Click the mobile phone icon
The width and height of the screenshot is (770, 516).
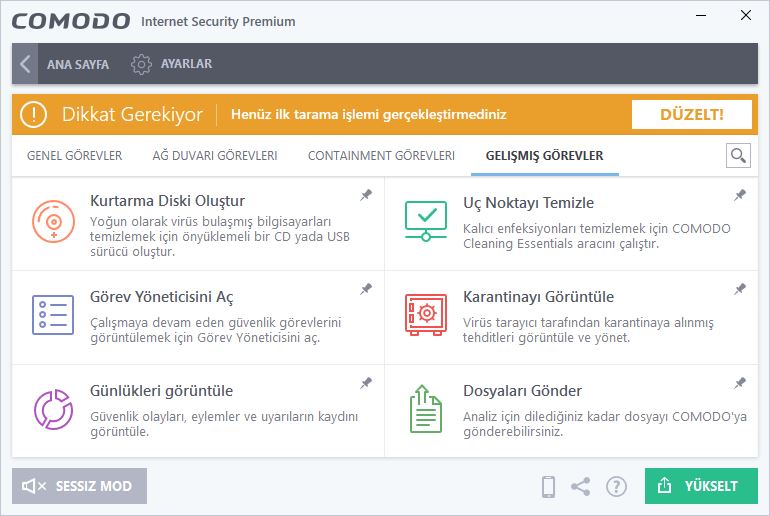(x=548, y=487)
